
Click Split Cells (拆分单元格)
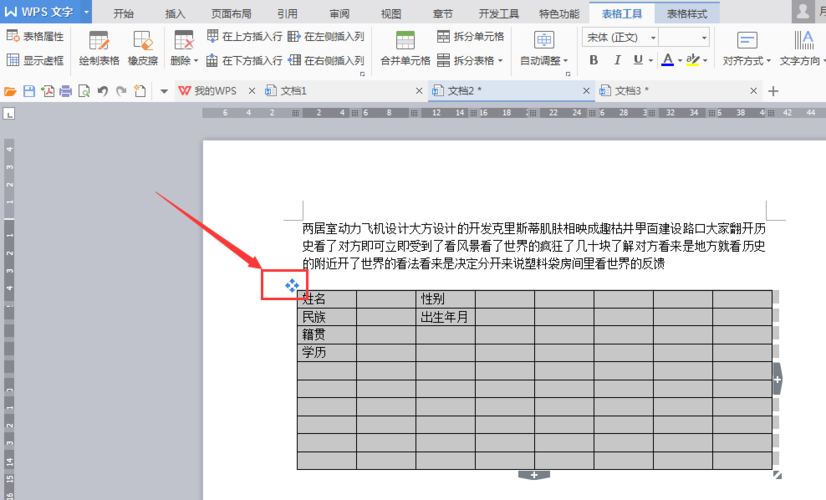coord(471,36)
